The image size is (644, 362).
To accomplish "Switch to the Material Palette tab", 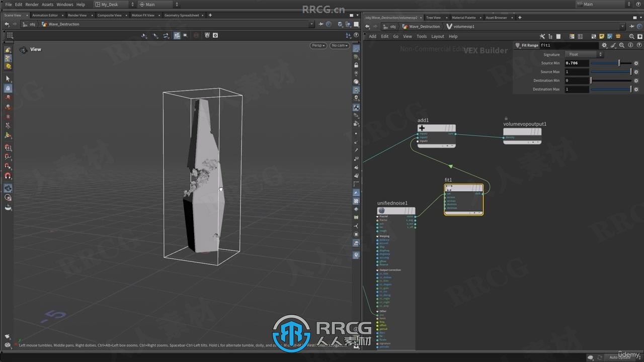I will click(463, 18).
